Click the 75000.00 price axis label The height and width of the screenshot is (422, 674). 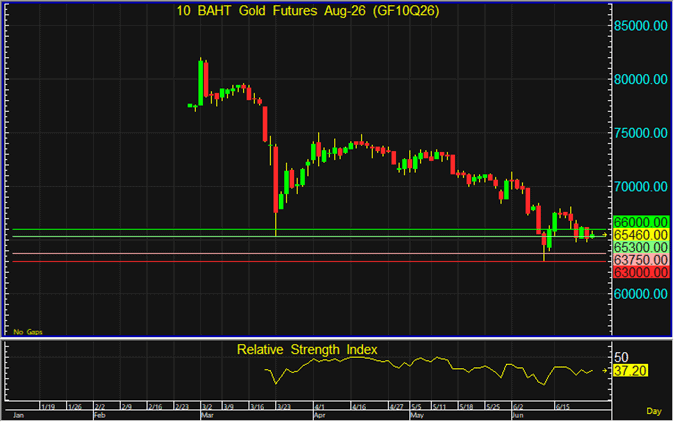pyautogui.click(x=640, y=133)
